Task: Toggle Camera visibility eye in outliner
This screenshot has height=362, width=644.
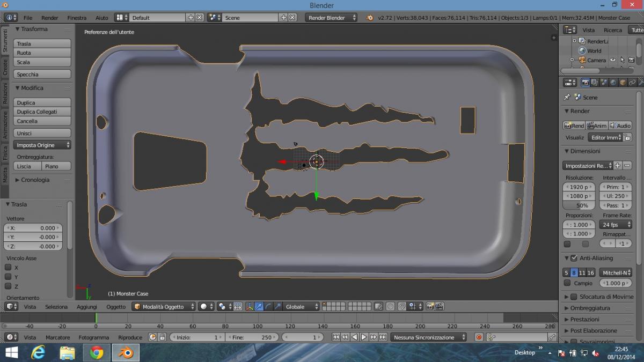Action: [613, 60]
